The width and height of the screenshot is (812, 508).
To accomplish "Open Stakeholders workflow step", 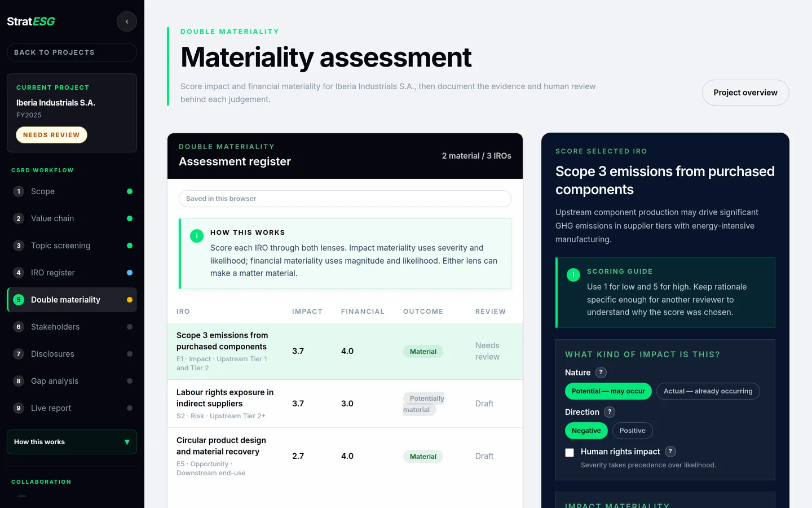I will [72, 327].
